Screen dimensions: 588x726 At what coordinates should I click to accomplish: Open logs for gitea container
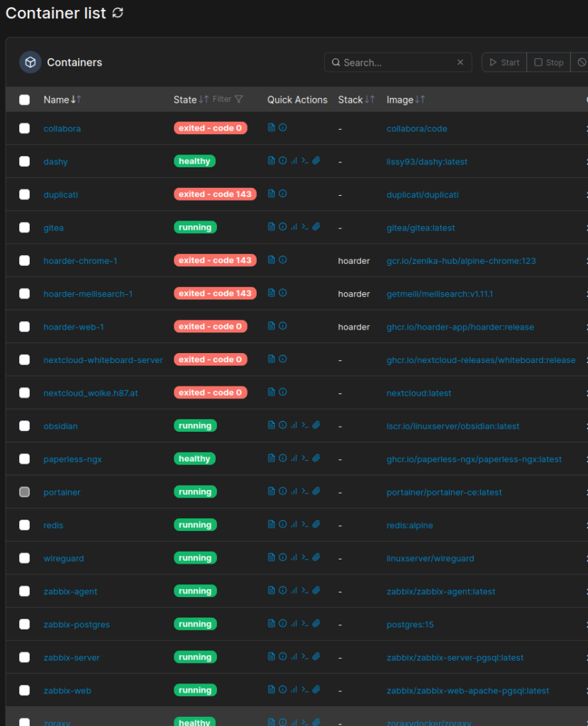(x=272, y=226)
